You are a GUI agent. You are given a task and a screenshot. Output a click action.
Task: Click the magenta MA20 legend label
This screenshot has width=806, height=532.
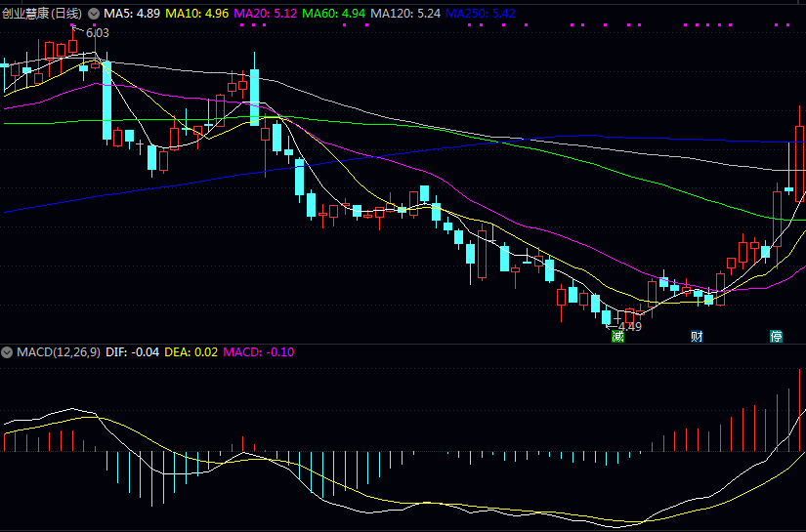pos(265,14)
